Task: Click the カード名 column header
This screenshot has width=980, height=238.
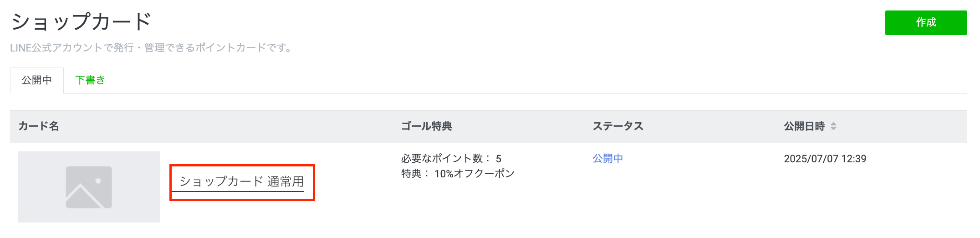Action: 39,126
